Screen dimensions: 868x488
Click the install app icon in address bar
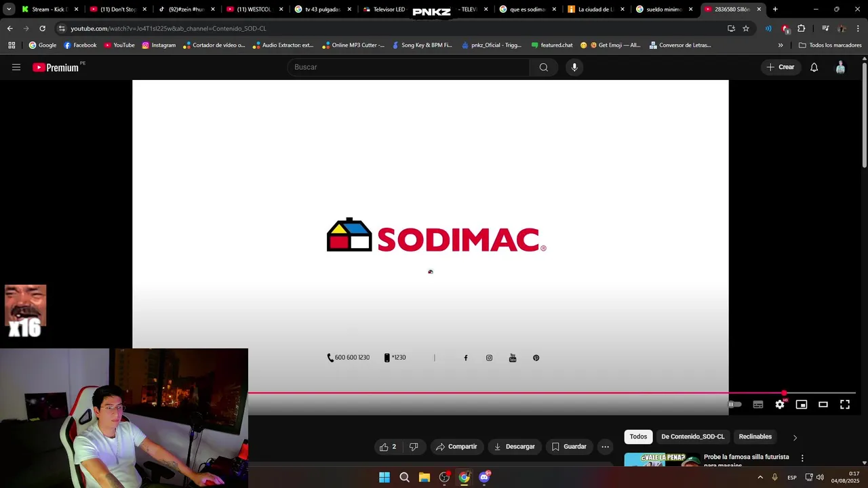click(x=731, y=28)
